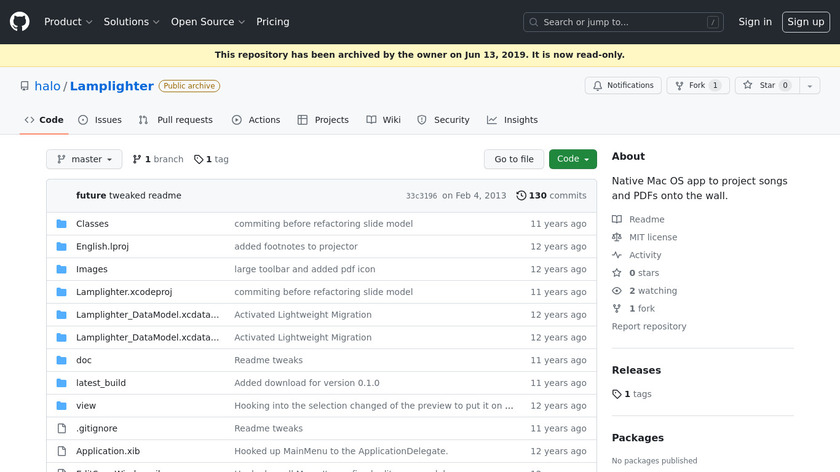Click the Packages heading link
This screenshot has height=472, width=840.
pyautogui.click(x=638, y=438)
